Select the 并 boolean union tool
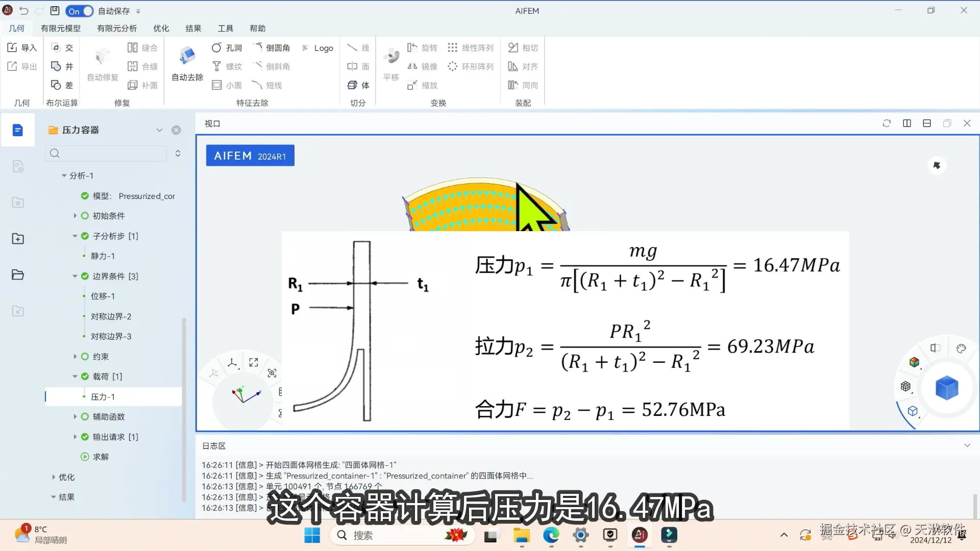 pyautogui.click(x=62, y=66)
